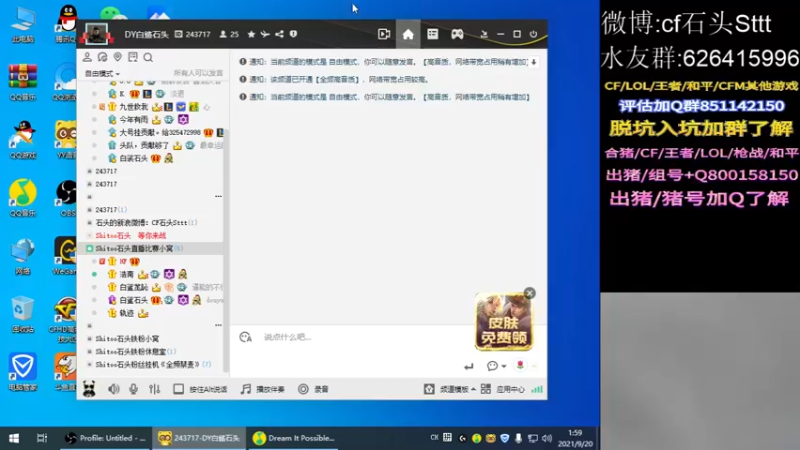This screenshot has width=800, height=450.
Task: Click the star favorite channel icon
Action: (251, 34)
